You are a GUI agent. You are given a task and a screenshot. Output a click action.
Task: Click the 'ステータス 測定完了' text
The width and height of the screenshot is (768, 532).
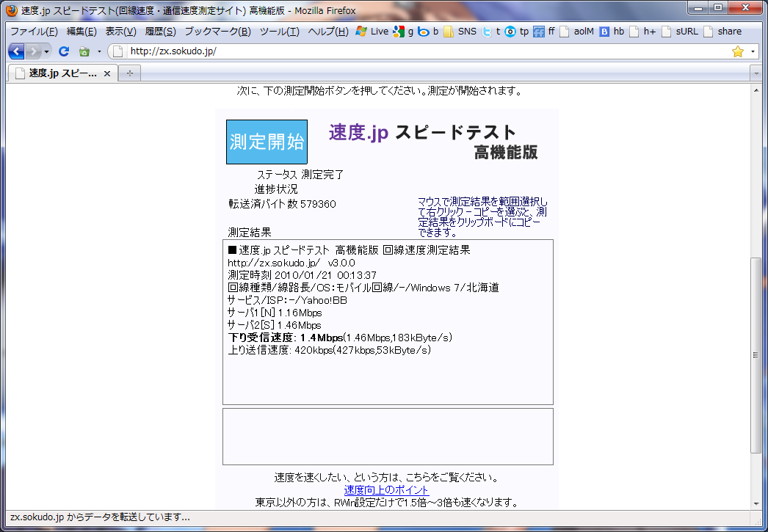300,175
